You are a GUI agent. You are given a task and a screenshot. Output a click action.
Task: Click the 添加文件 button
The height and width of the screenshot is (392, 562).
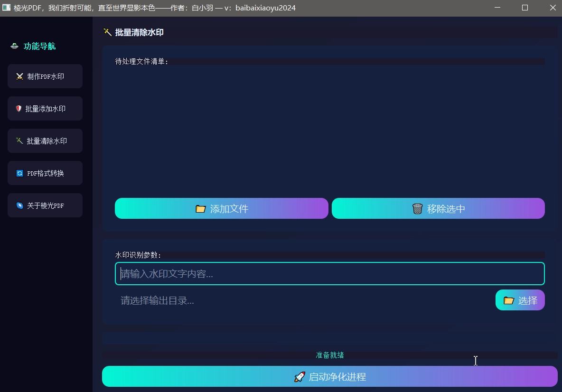click(x=222, y=208)
